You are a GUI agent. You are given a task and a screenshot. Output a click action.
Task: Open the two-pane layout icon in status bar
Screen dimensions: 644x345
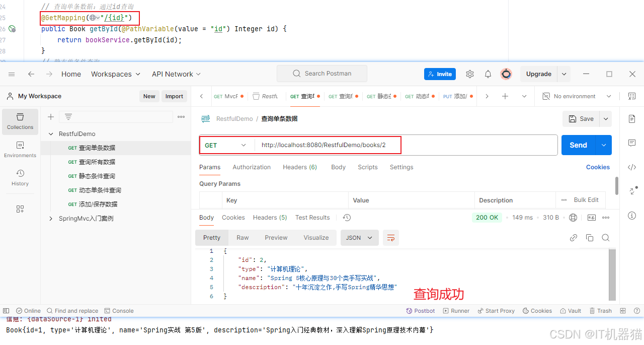623,311
